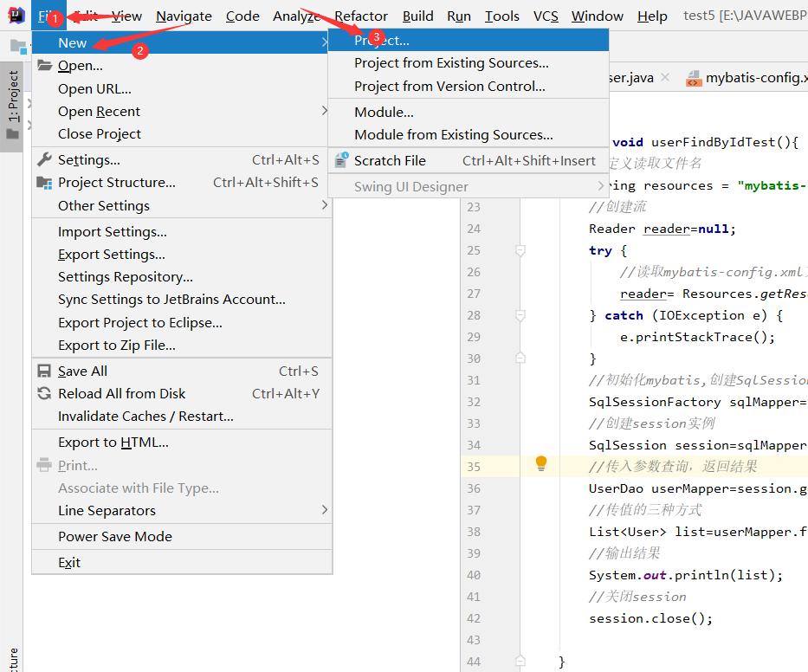Click the Scratch File icon
Screen dimensions: 808x672
[341, 160]
